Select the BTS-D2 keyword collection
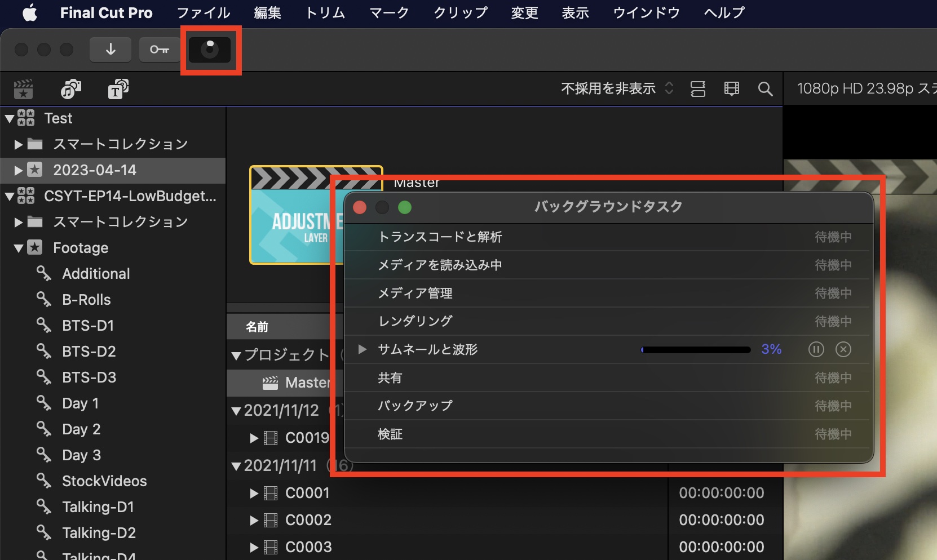937x560 pixels. (89, 352)
